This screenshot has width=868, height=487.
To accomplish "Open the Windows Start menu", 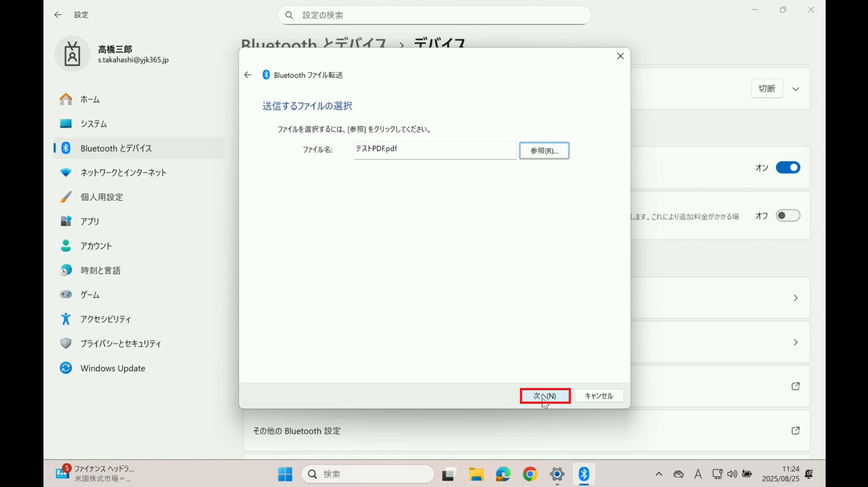I will pyautogui.click(x=285, y=474).
